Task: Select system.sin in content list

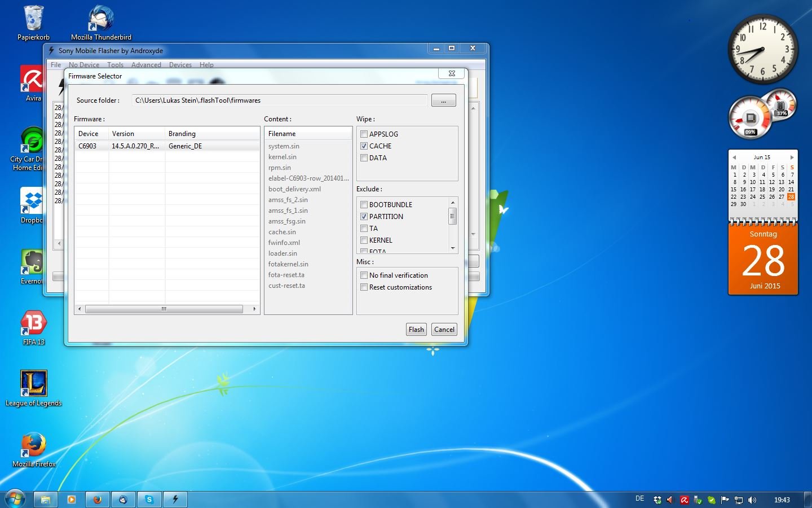Action: (x=284, y=146)
